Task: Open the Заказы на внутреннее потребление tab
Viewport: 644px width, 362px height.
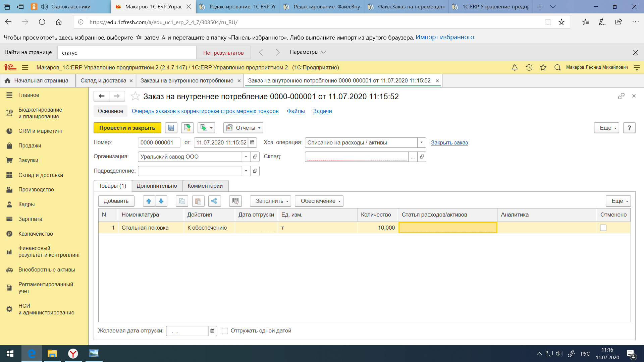Action: tap(187, 80)
